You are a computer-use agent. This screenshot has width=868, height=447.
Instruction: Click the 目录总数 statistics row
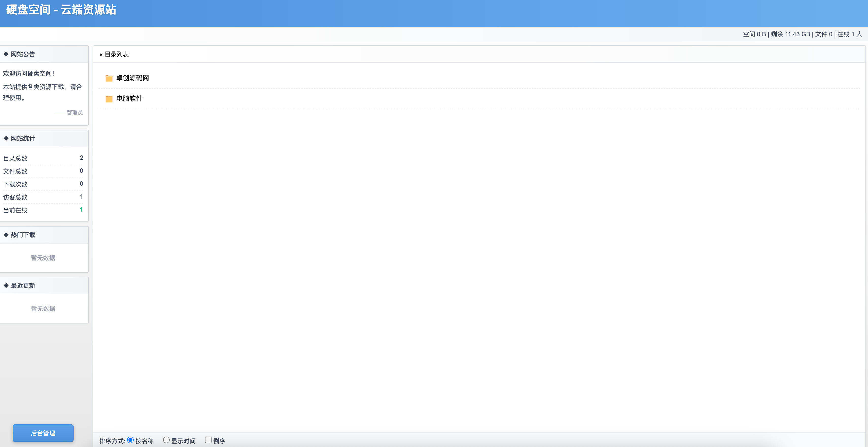pyautogui.click(x=15, y=158)
